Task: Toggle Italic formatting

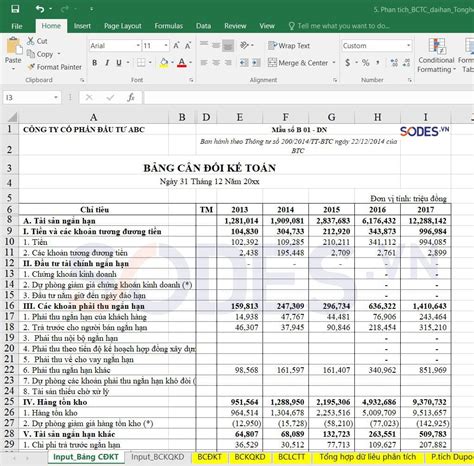Action: pyautogui.click(x=107, y=63)
